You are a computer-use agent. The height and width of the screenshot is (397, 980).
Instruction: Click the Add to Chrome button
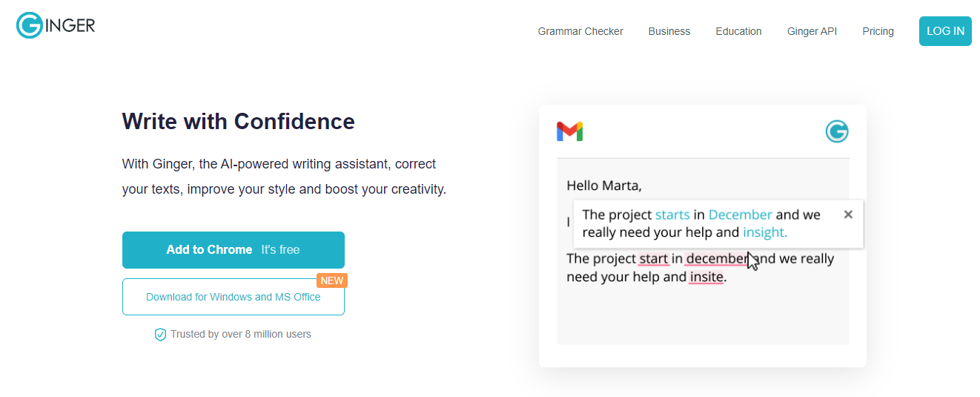(233, 250)
